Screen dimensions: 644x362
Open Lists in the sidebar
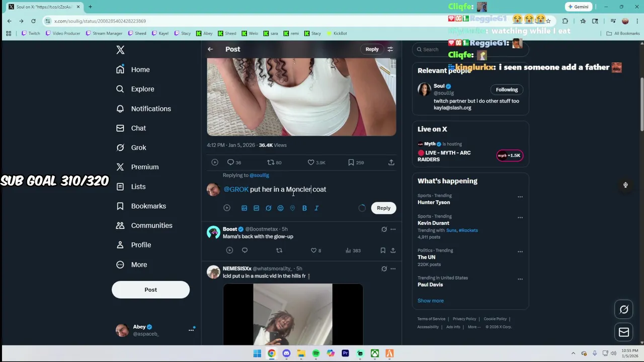130,187
